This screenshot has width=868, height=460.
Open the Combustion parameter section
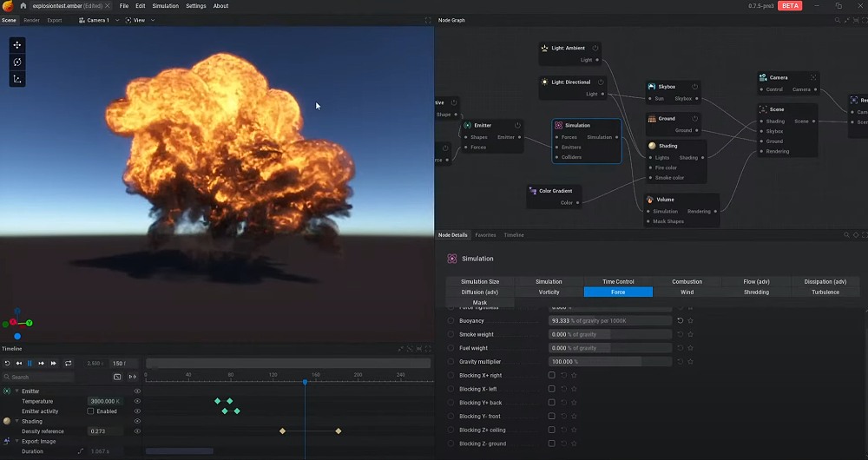(687, 282)
